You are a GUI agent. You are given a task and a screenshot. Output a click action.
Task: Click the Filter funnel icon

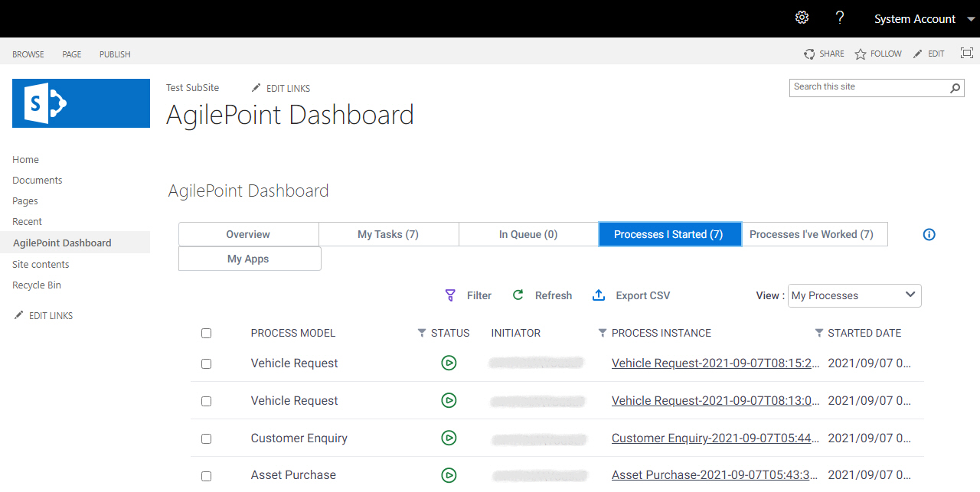pos(450,295)
